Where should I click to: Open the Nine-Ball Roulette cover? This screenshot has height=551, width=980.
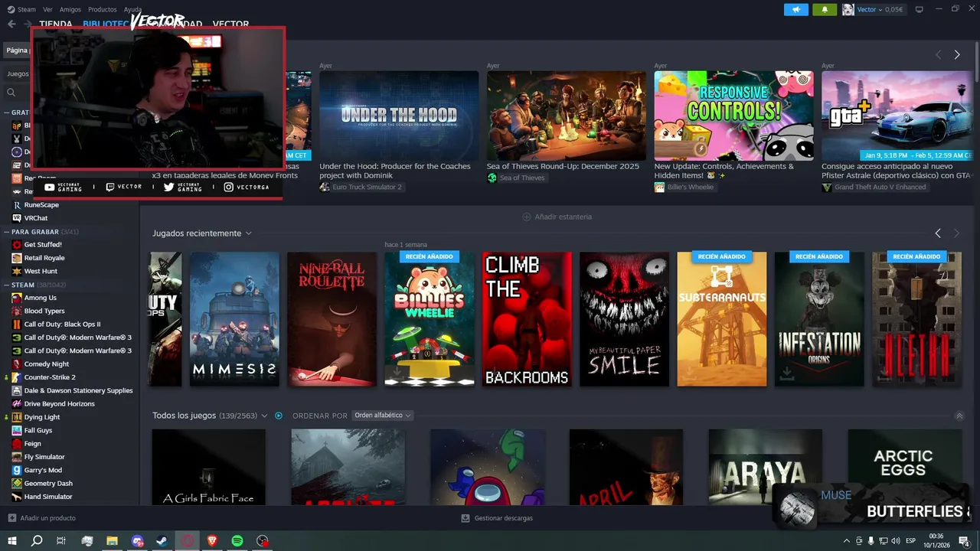click(x=332, y=319)
